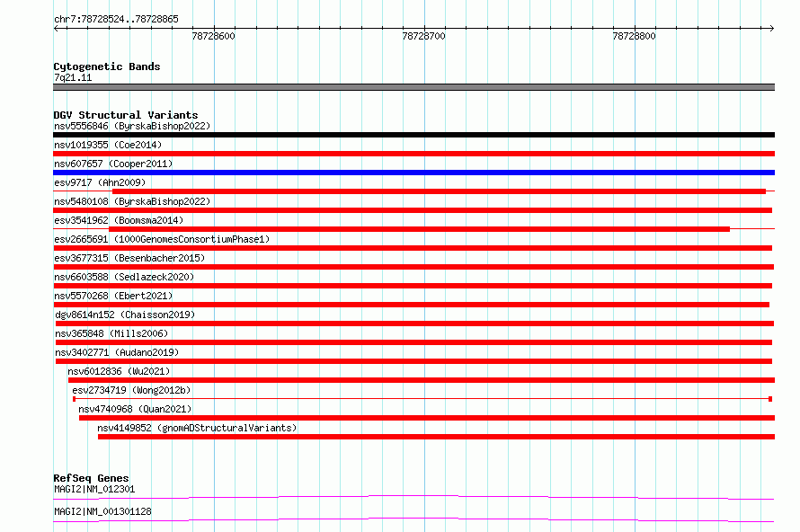This screenshot has width=800, height=532.
Task: Click esv9717 (Ahn2009) label
Action: point(100,182)
